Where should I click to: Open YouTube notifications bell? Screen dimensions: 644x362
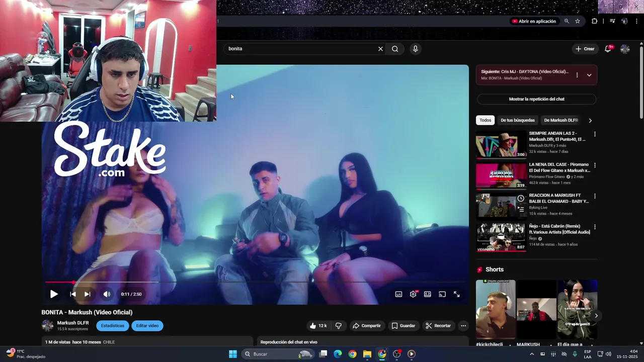608,49
